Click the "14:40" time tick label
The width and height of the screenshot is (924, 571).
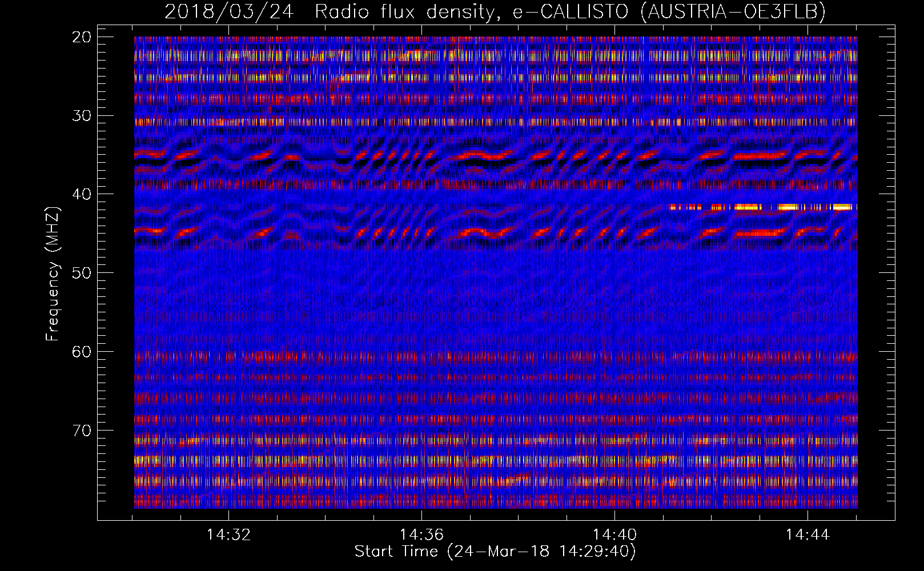(614, 535)
